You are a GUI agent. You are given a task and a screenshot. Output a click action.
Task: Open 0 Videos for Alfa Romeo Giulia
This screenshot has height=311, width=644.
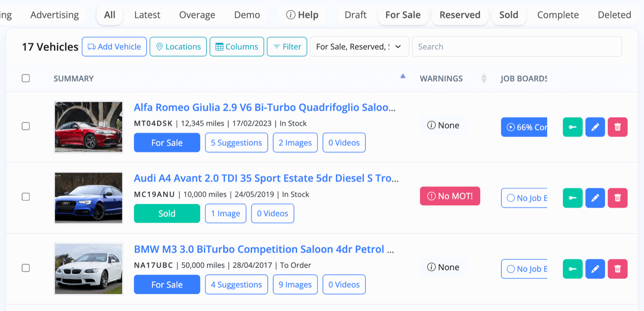click(344, 143)
